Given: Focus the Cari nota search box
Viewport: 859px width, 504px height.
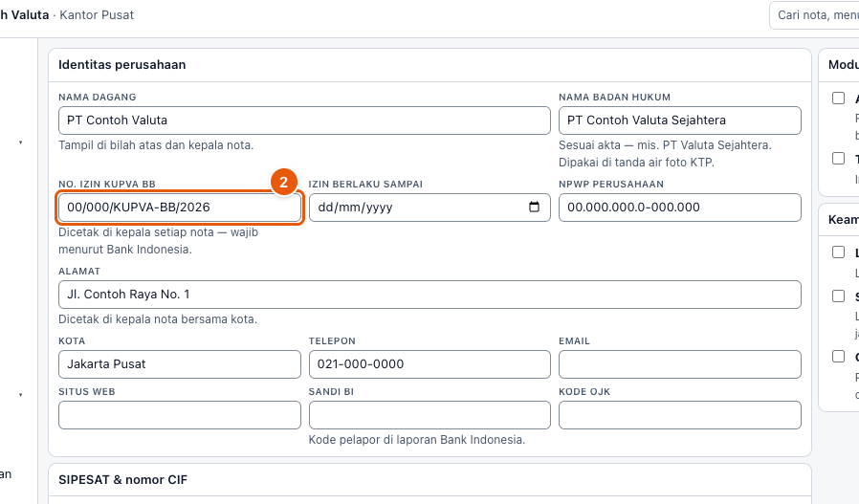Looking at the screenshot, I should (814, 15).
